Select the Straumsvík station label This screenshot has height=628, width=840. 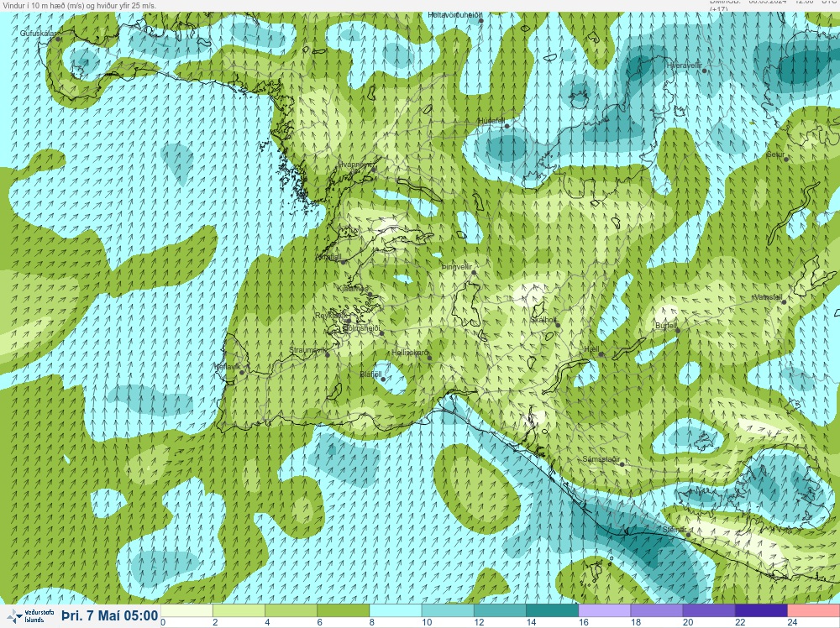[307, 349]
